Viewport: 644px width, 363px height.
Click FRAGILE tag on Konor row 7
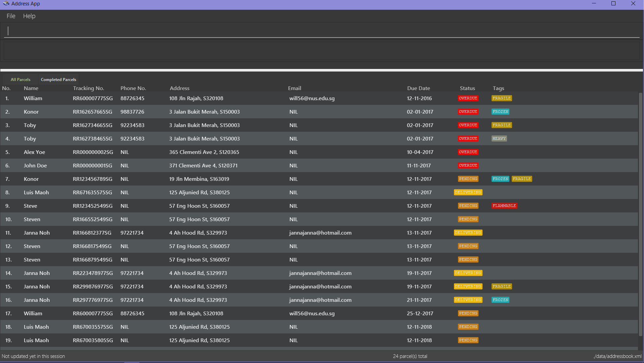(522, 179)
